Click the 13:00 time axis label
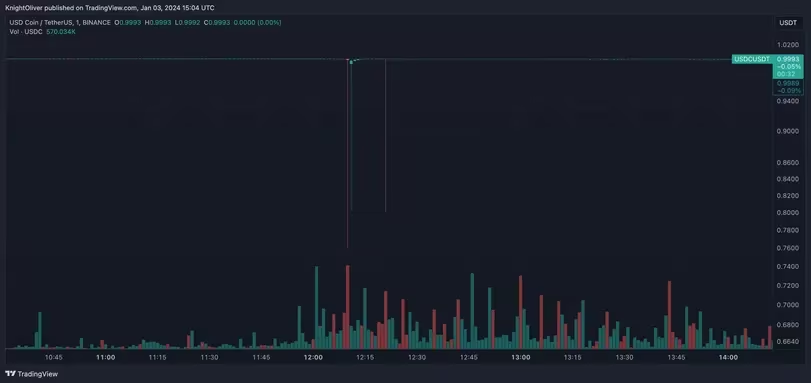Screen dimensions: 811x383 click(521, 357)
